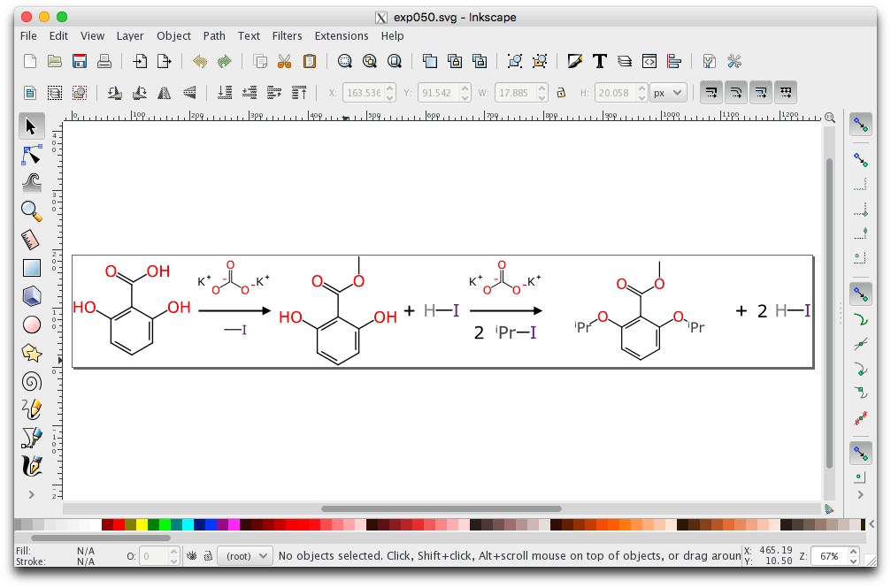Click the Cut scissors icon

click(x=284, y=61)
